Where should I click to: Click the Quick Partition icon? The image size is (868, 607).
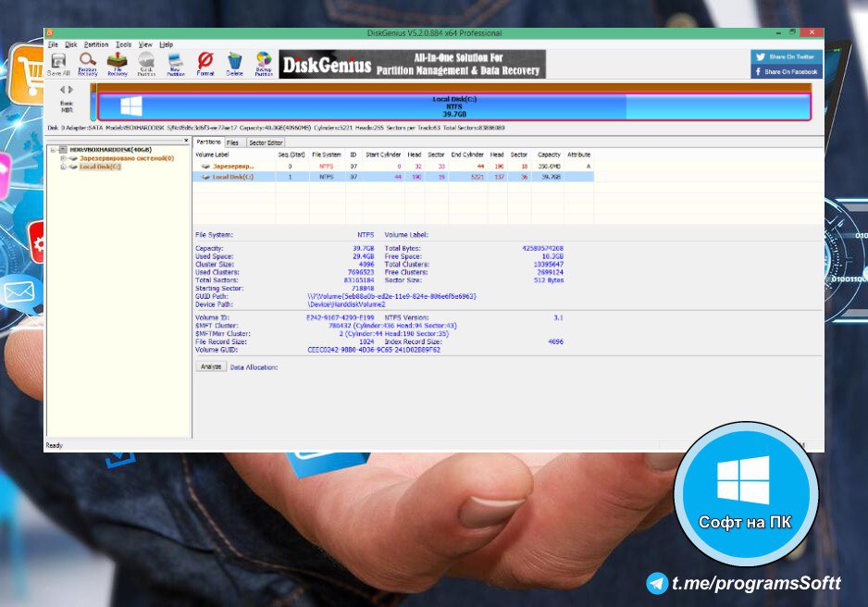coord(146,63)
